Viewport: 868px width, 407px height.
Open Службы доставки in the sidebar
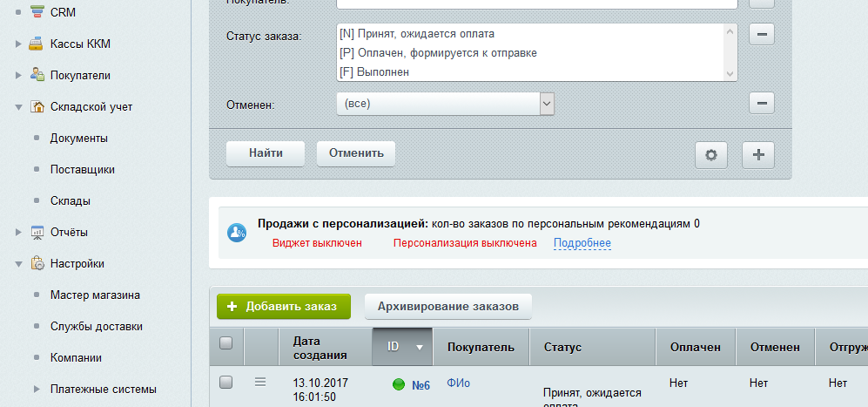click(96, 326)
